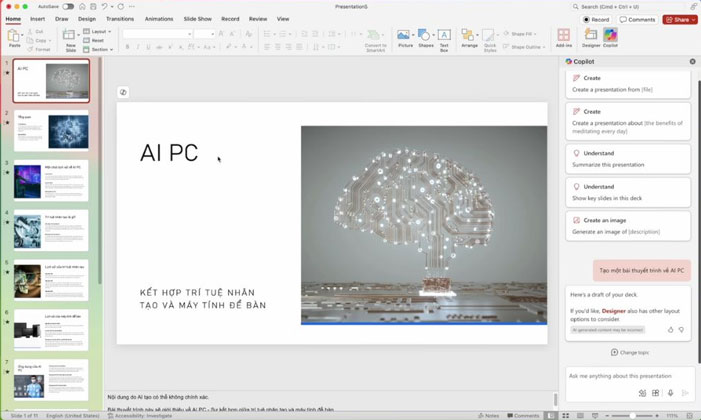Click the thumbs up feedback icon
The width and height of the screenshot is (701, 420).
[x=670, y=329]
